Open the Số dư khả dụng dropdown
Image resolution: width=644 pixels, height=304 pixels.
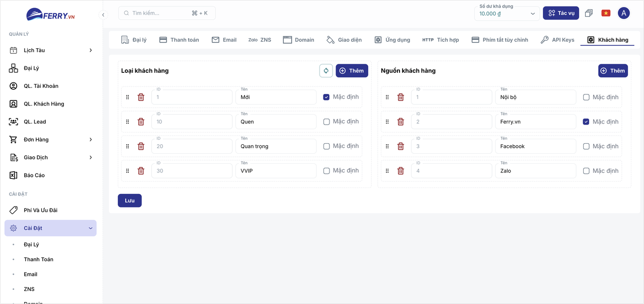click(507, 14)
